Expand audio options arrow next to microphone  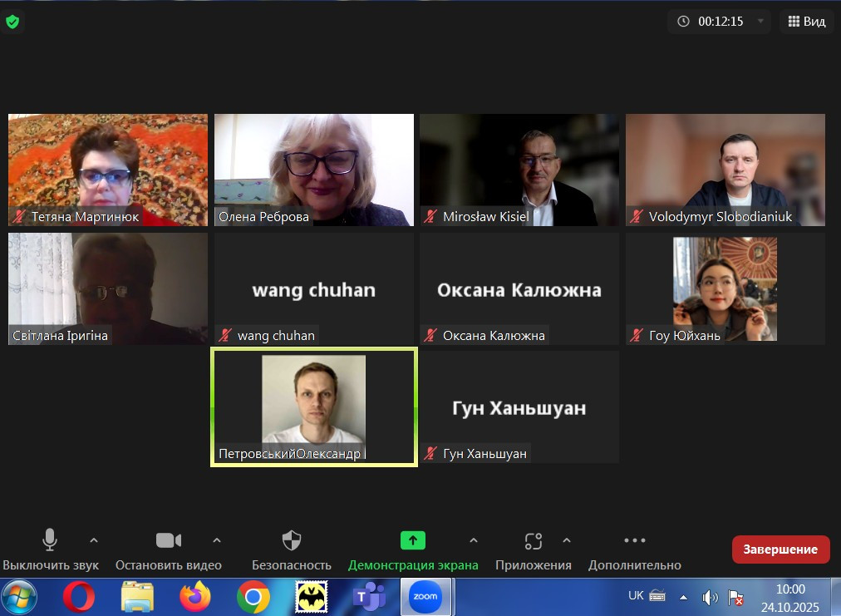94,540
